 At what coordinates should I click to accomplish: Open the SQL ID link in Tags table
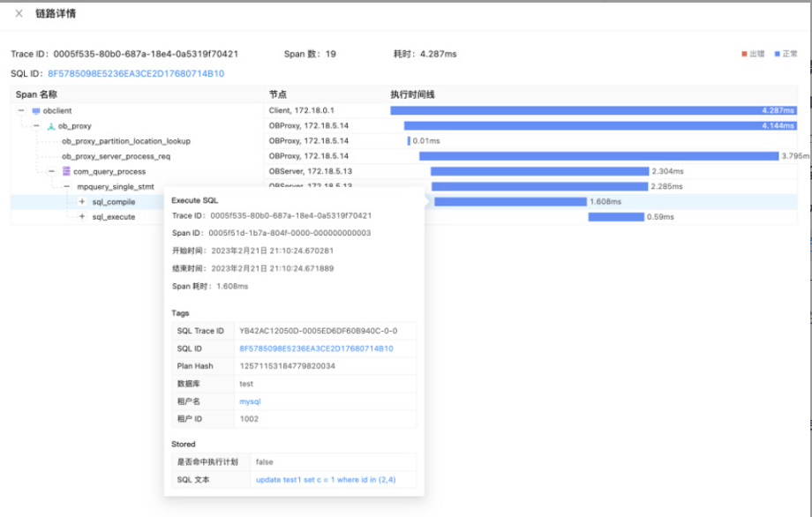[316, 348]
